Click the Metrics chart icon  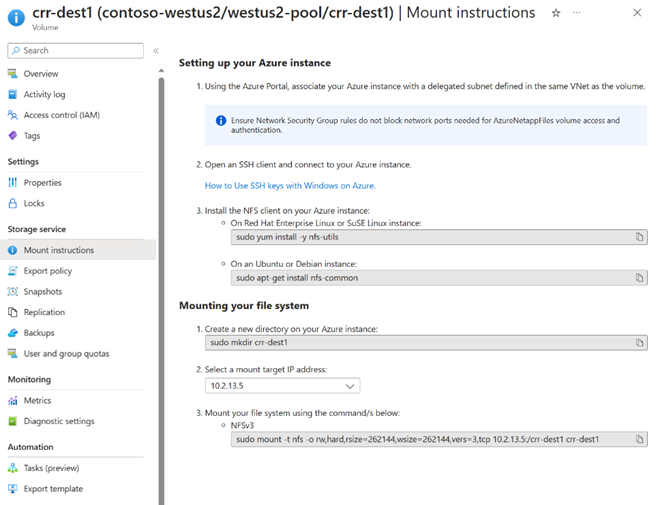click(x=13, y=400)
